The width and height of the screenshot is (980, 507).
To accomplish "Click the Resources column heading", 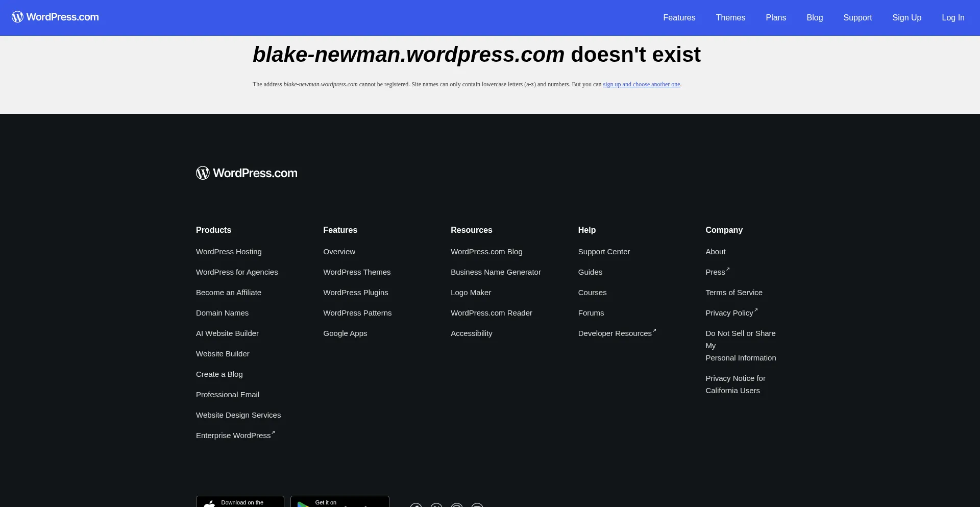I will click(x=471, y=230).
